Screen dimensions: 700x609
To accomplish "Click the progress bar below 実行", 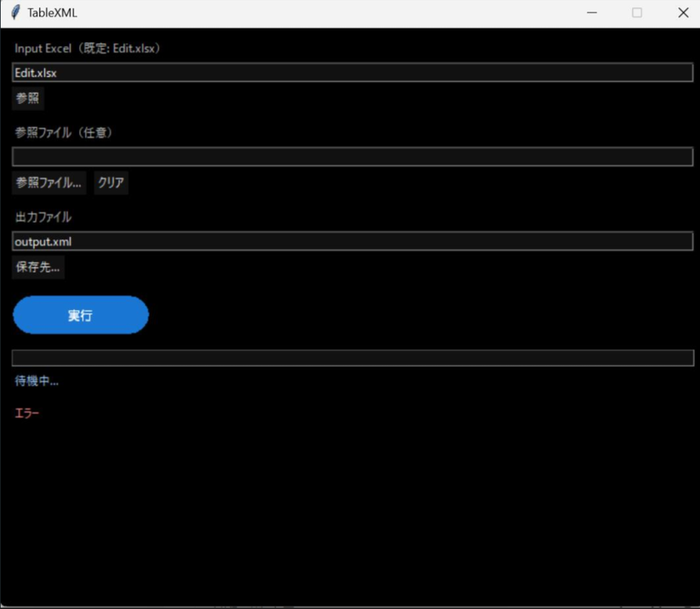I will 352,358.
